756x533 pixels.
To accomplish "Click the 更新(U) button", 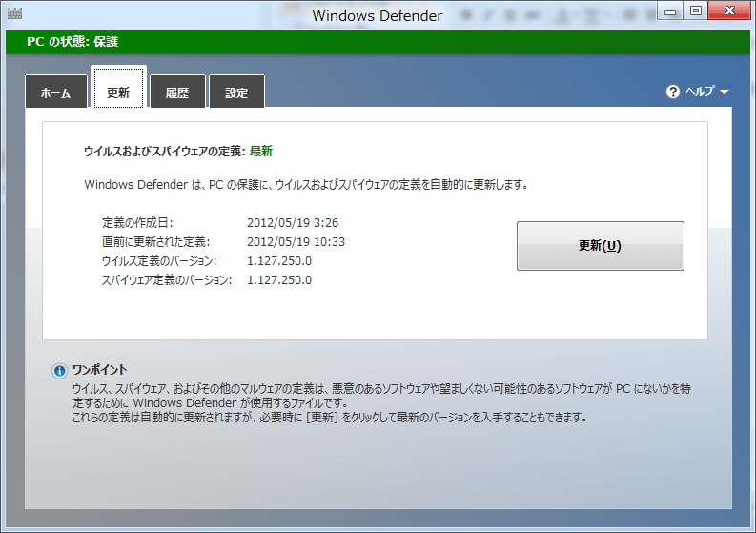I will pyautogui.click(x=601, y=246).
